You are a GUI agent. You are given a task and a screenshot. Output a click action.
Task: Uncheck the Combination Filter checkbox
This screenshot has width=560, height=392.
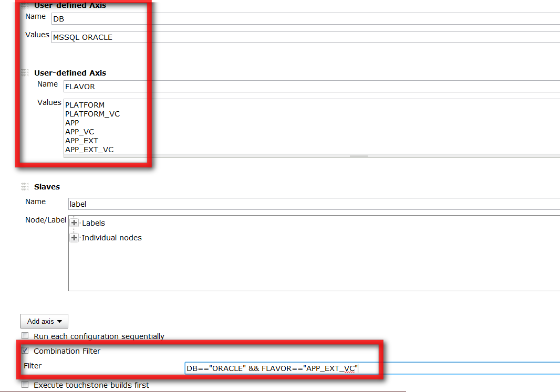point(25,351)
